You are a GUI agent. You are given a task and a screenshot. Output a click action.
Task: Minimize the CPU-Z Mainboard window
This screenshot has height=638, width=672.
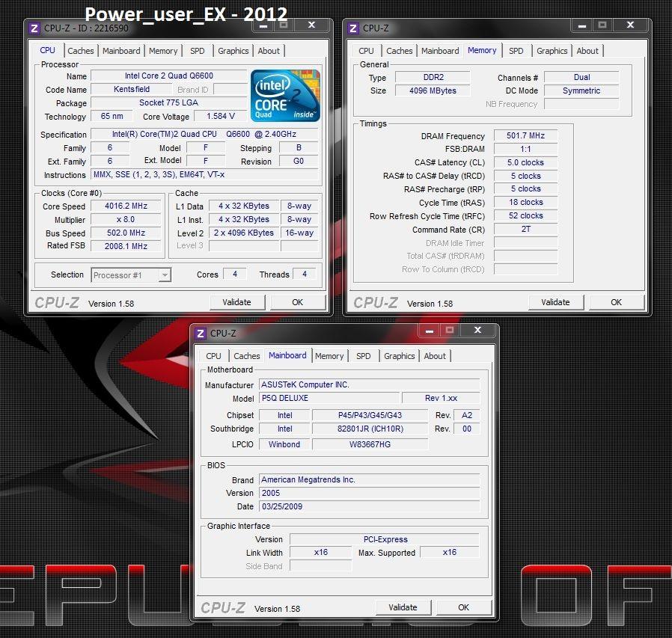(x=430, y=331)
